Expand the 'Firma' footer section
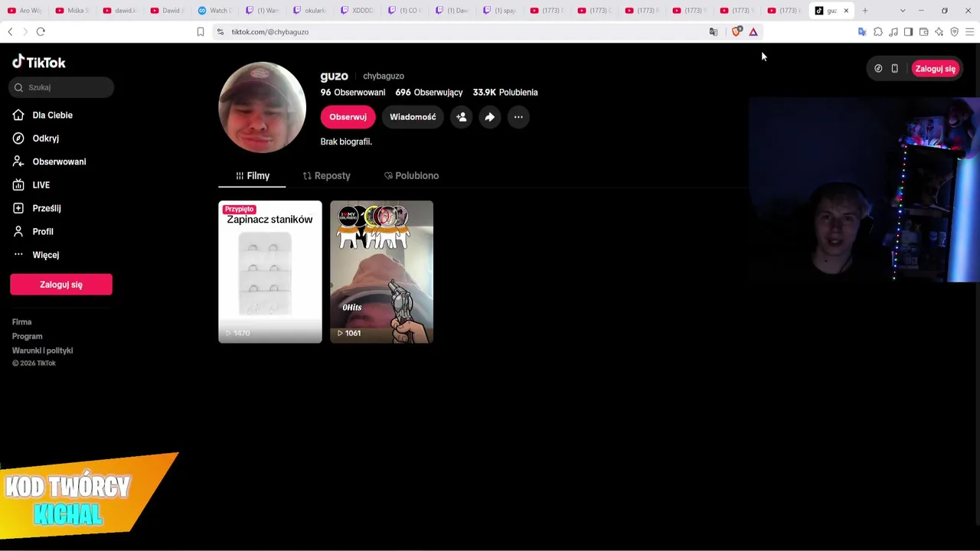The height and width of the screenshot is (551, 980). 21,322
